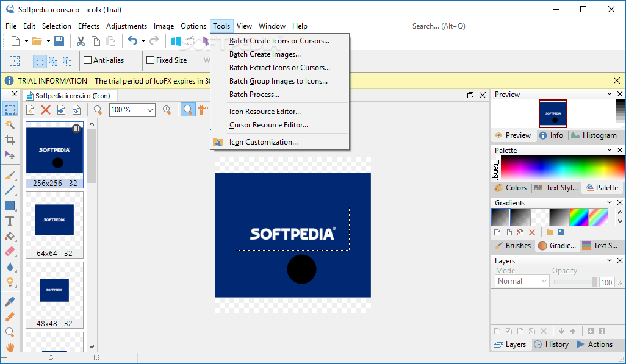Viewport: 626px width, 364px height.
Task: Select the line drawing tool
Action: 10,190
